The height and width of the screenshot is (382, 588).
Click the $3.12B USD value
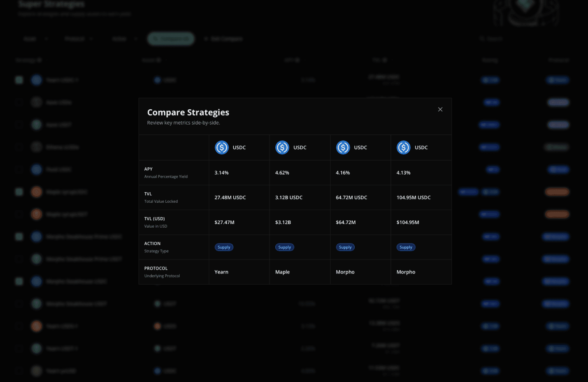(283, 223)
